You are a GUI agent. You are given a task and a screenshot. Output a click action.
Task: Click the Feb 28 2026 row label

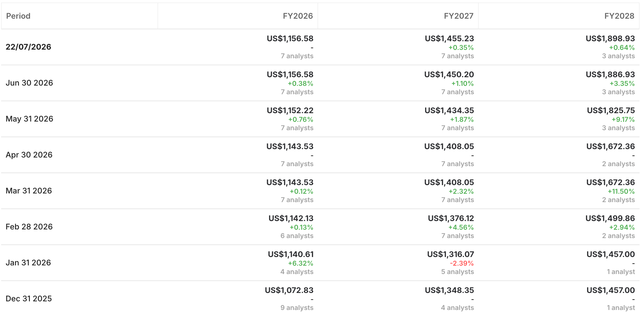coord(29,227)
